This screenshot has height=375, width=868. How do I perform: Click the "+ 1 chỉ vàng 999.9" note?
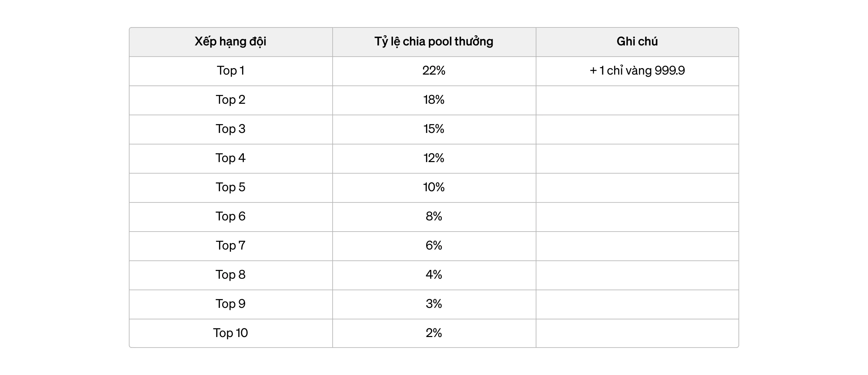637,71
